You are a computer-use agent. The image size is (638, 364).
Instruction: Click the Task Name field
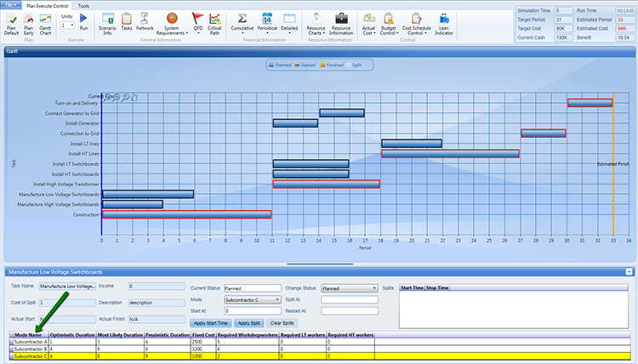[67, 286]
